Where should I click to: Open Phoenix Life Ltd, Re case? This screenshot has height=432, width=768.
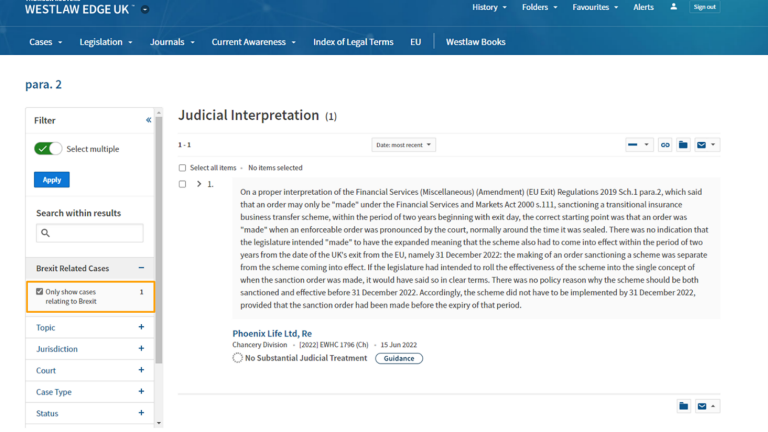(x=272, y=334)
